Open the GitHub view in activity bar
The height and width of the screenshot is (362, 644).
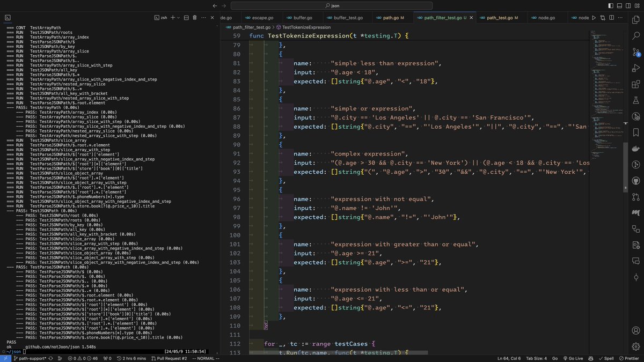tap(636, 181)
